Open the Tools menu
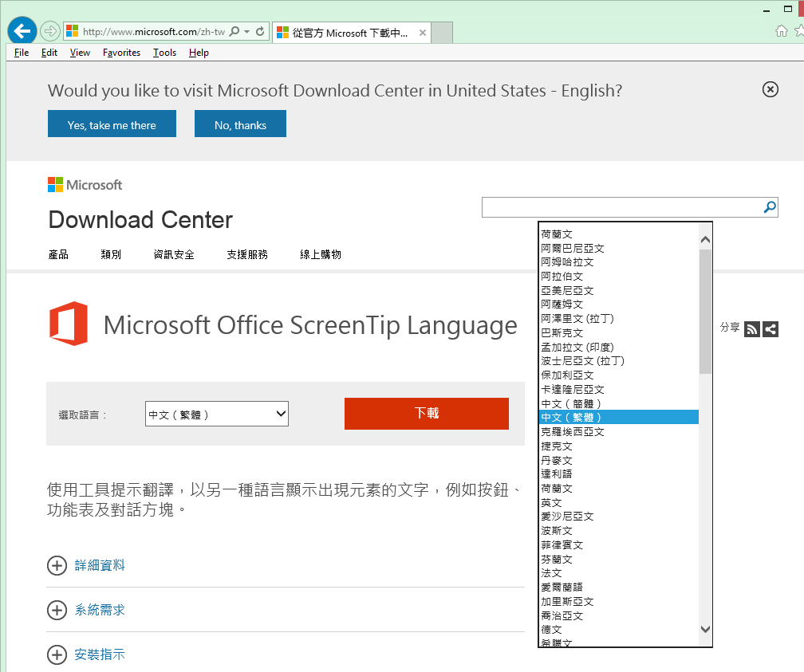The width and height of the screenshot is (804, 672). 164,53
